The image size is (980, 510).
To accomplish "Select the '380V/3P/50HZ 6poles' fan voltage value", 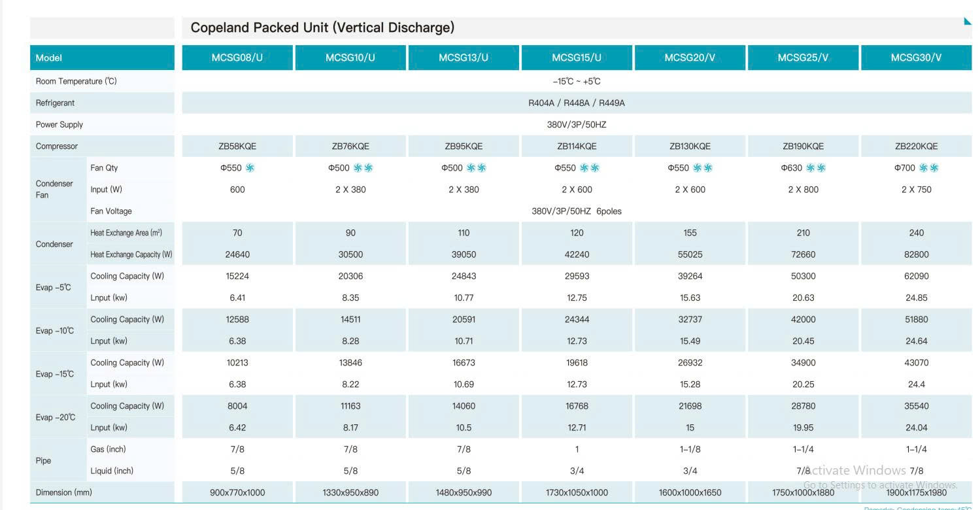I will pyautogui.click(x=577, y=211).
